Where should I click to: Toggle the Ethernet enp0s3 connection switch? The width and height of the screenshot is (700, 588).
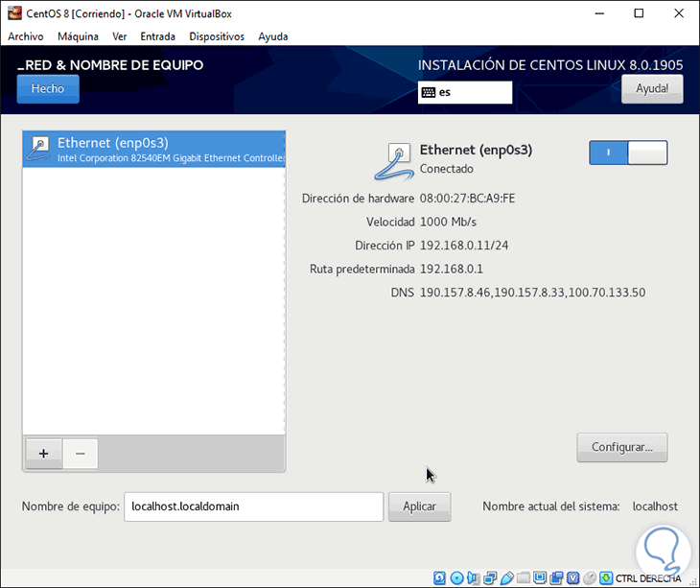coord(628,153)
